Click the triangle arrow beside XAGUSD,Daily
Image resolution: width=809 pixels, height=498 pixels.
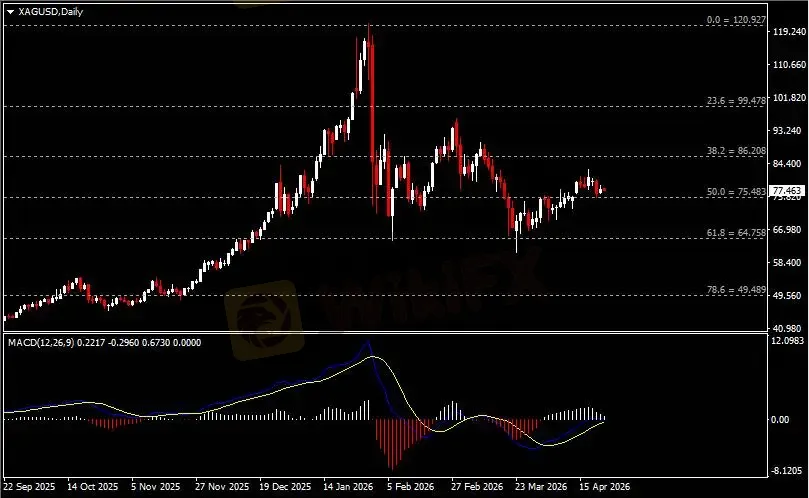click(x=10, y=12)
